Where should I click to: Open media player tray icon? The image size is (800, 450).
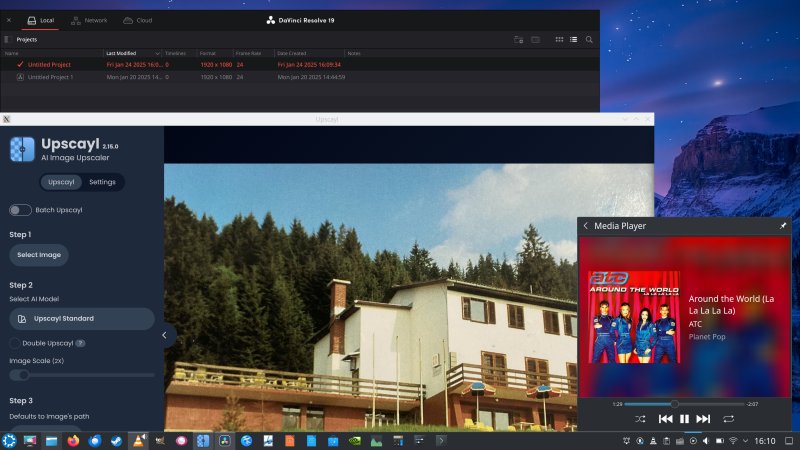pos(693,441)
